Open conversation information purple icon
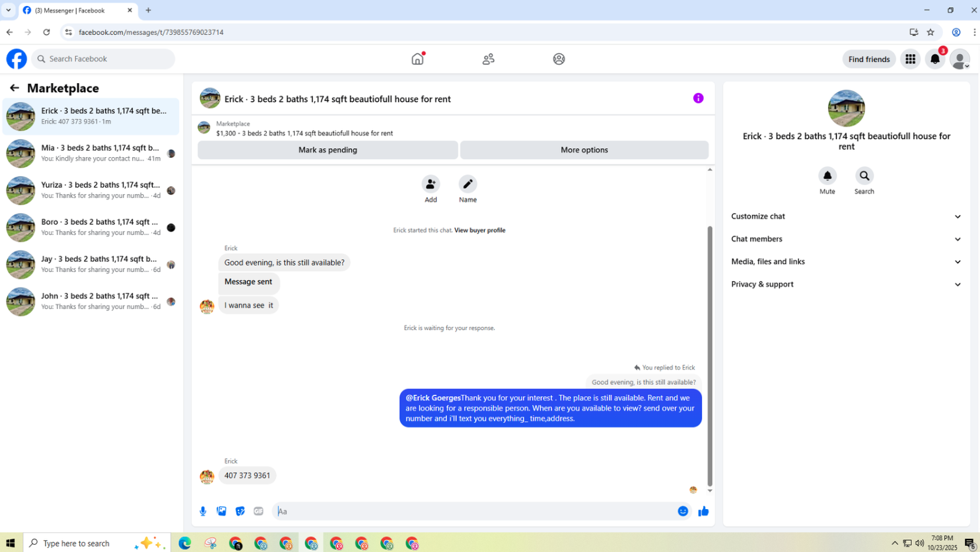Screen dimensions: 980x552 pos(698,98)
